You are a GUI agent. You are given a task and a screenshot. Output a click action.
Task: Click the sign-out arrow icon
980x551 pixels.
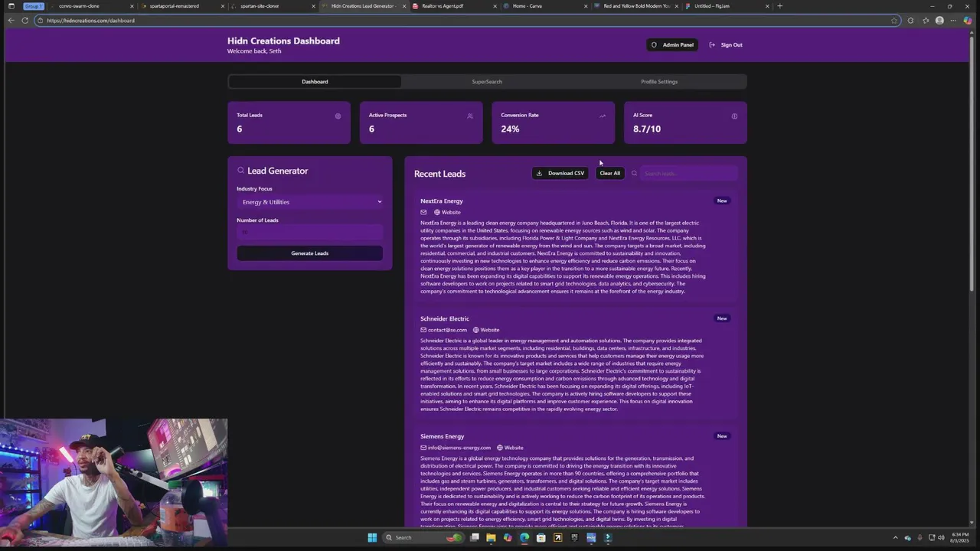click(712, 44)
